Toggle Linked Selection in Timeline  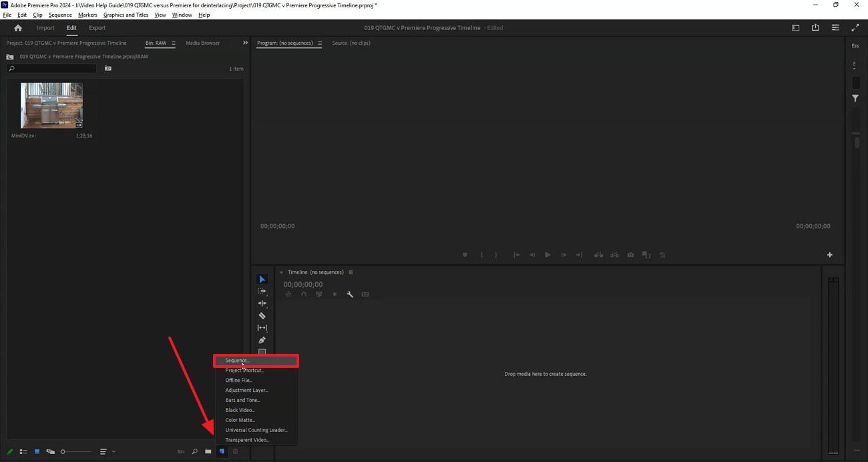(319, 294)
